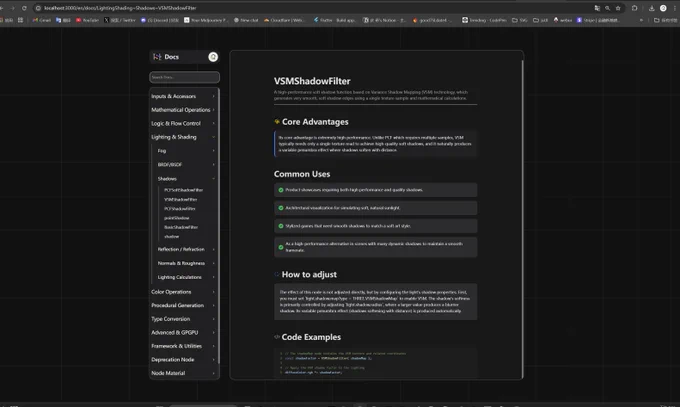This screenshot has height=407, width=680.
Task: Open site info icon beside localhost URL
Action: (38, 8)
